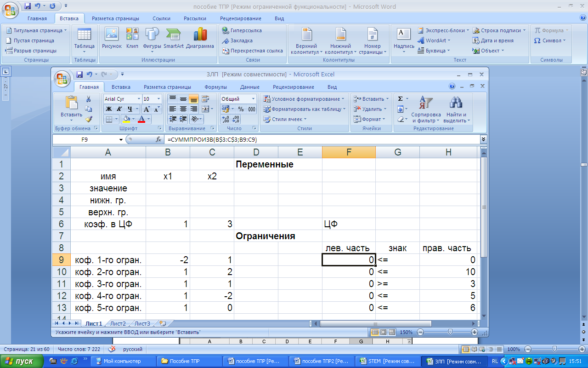The width and height of the screenshot is (588, 368).
Task: Increase font size in Excel
Action: click(146, 109)
